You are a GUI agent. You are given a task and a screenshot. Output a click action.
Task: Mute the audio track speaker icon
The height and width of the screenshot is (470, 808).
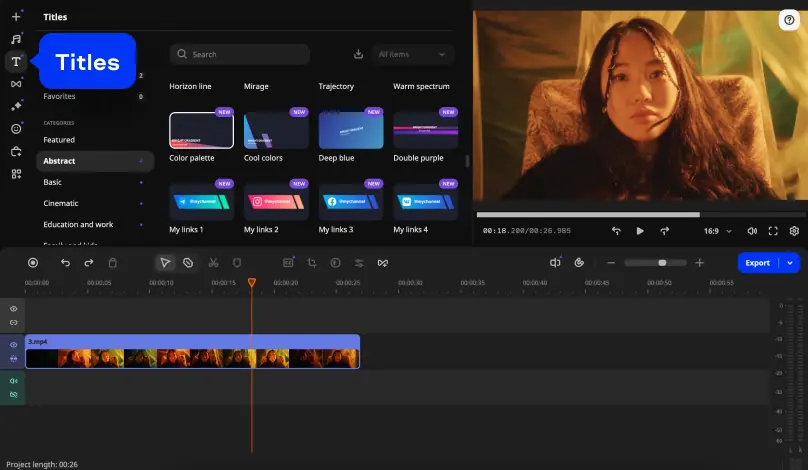(x=14, y=381)
